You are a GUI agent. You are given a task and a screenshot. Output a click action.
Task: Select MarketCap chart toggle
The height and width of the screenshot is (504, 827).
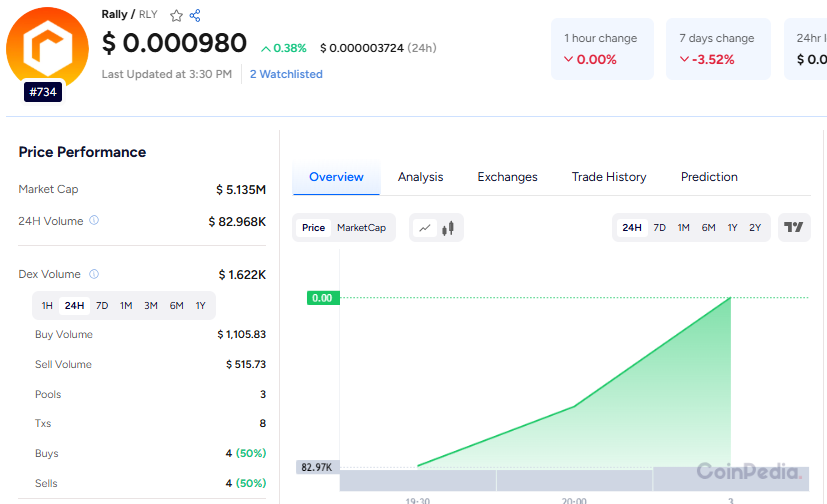(x=361, y=228)
